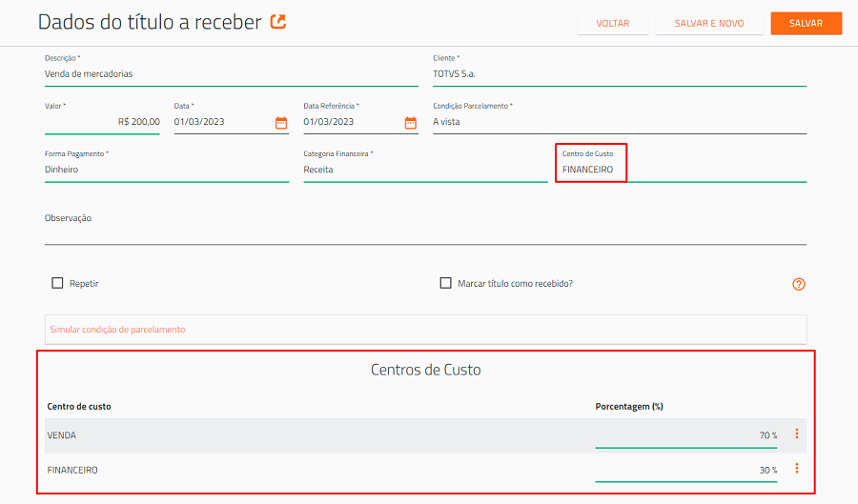Click the Dados do título a receber heading
This screenshot has width=858, height=504.
[150, 23]
